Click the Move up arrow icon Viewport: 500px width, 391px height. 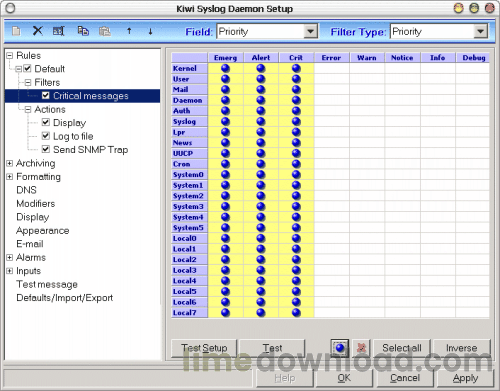click(x=129, y=31)
